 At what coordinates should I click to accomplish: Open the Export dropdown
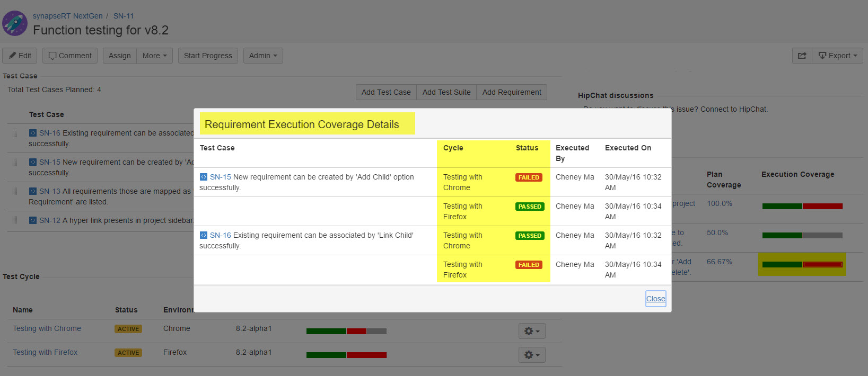click(837, 56)
